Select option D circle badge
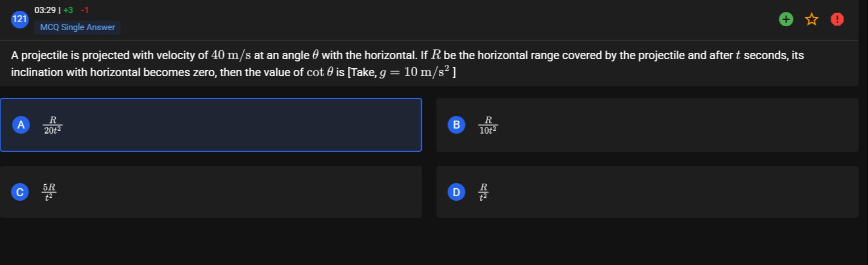868x265 pixels. (x=456, y=192)
